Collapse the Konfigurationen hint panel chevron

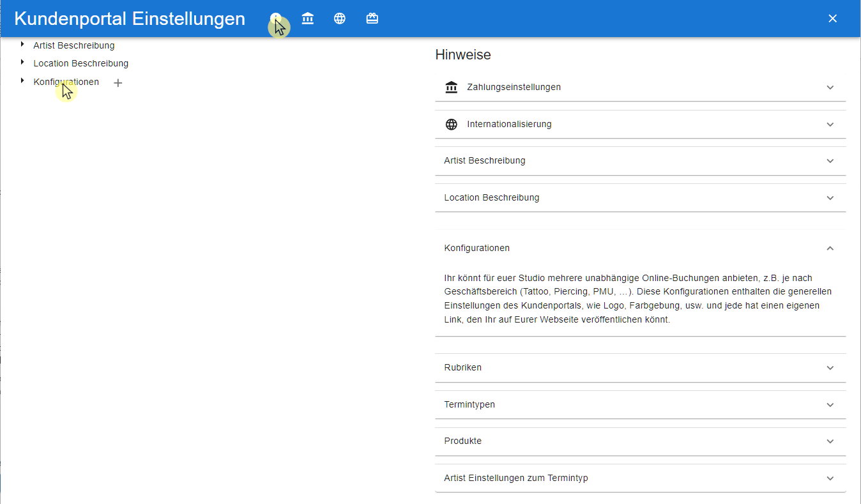[830, 248]
